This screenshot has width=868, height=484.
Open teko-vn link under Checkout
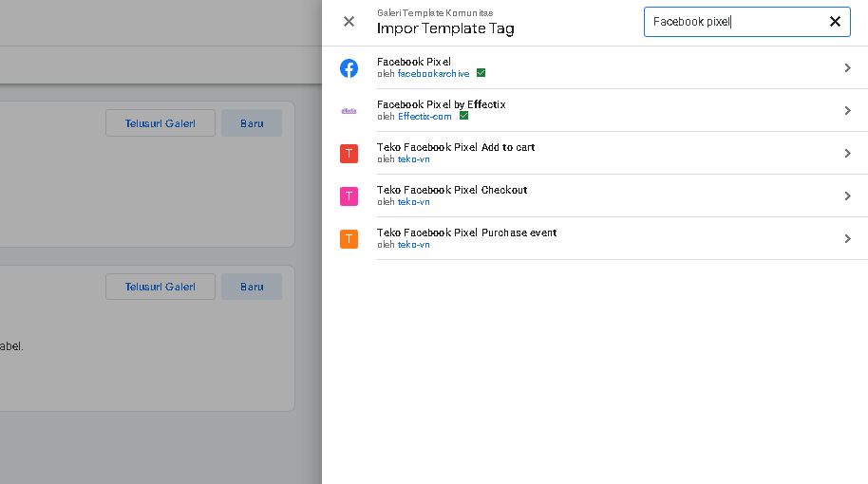click(413, 202)
